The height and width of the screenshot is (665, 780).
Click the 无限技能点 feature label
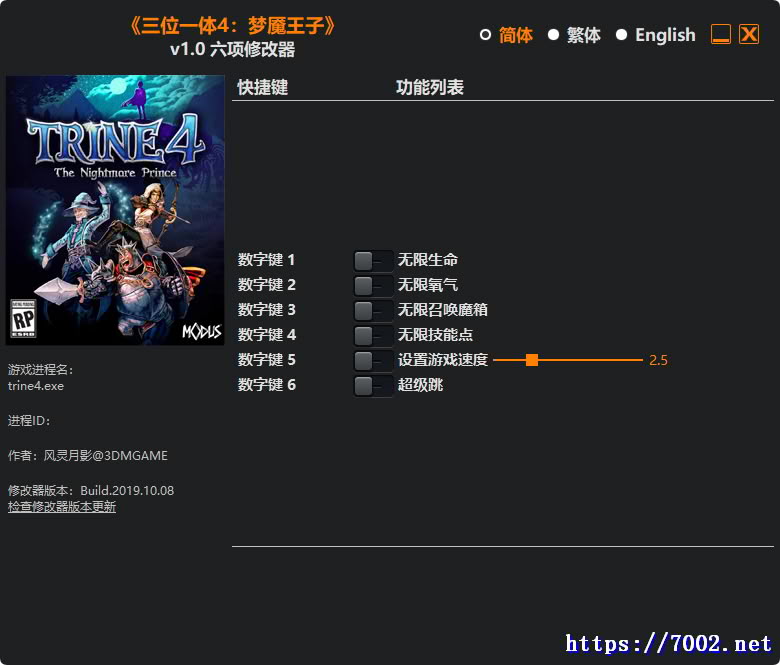pyautogui.click(x=435, y=334)
